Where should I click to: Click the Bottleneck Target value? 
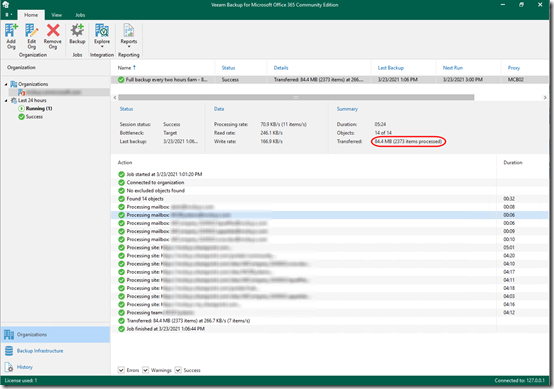point(170,133)
